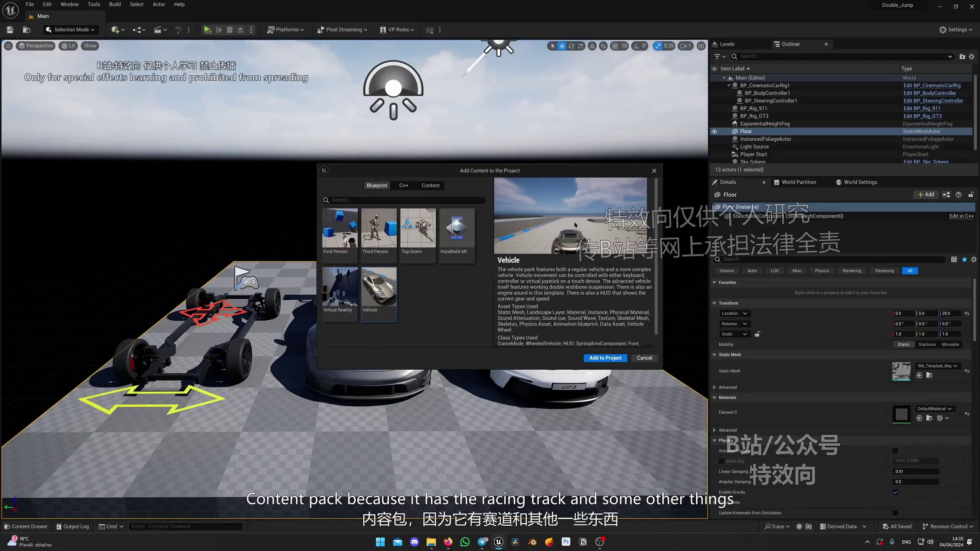The width and height of the screenshot is (980, 551).
Task: Click the Snap to Grid icon in toolbar
Action: pos(614,46)
